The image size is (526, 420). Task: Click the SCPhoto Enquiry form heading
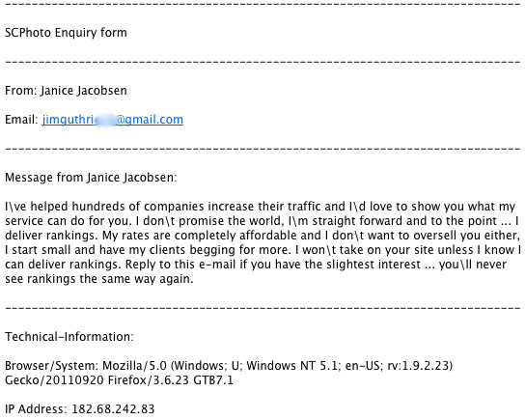pos(66,33)
